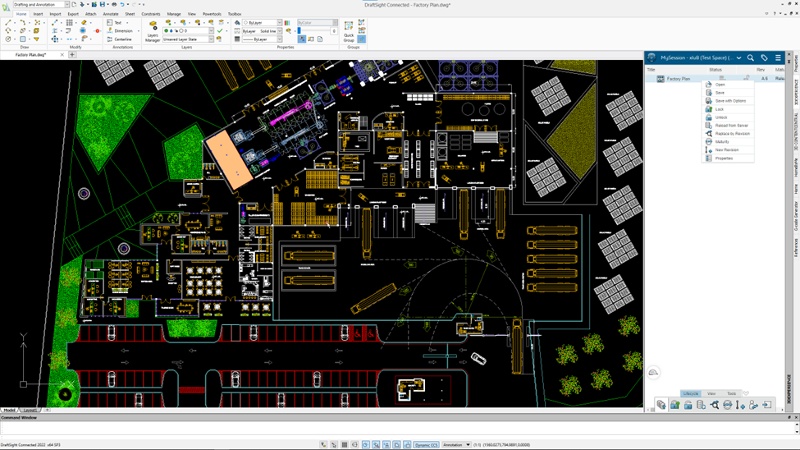This screenshot has height=450, width=800.
Task: Open the hamburger menu in MySession panel
Action: 779,58
